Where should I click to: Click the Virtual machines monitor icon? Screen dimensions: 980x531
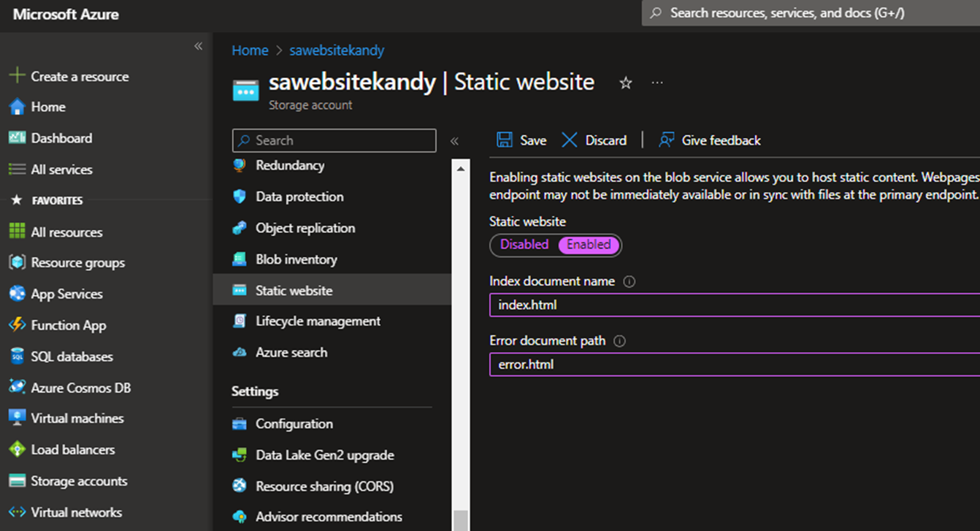click(x=17, y=418)
